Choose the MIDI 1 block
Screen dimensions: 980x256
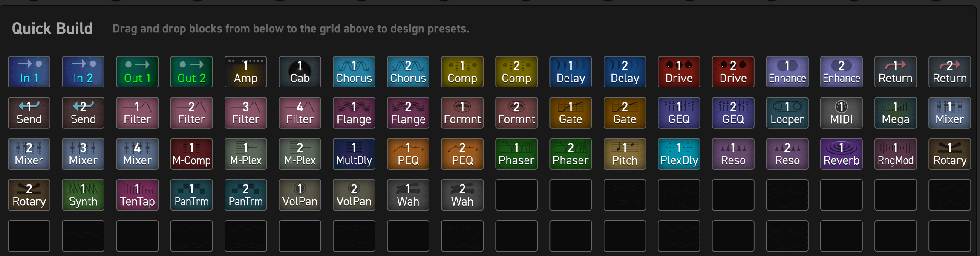point(842,113)
